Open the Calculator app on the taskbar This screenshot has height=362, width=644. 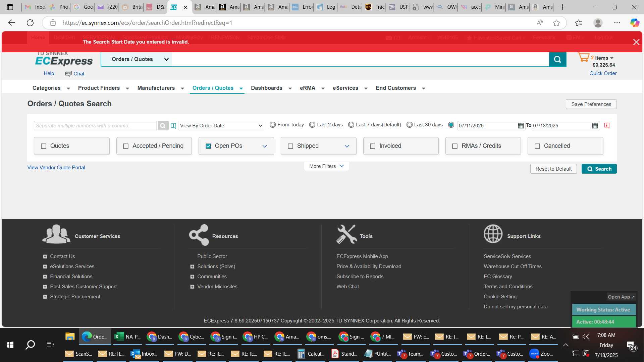[311, 354]
